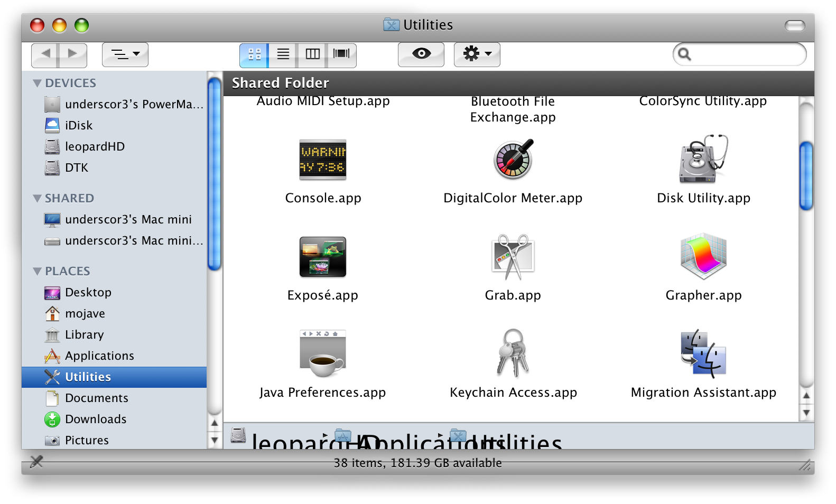Click the Applications icon in Places
Screen dimensions: 836x504
[x=52, y=356]
